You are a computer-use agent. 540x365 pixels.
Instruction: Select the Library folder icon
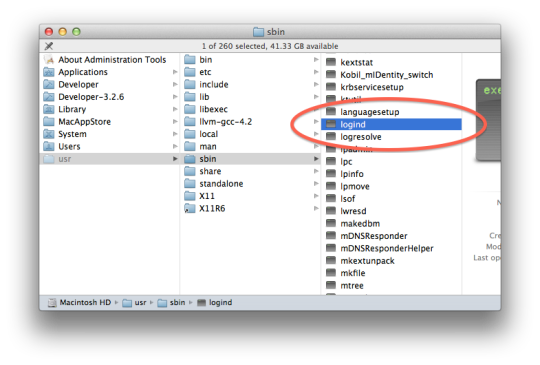click(x=49, y=109)
